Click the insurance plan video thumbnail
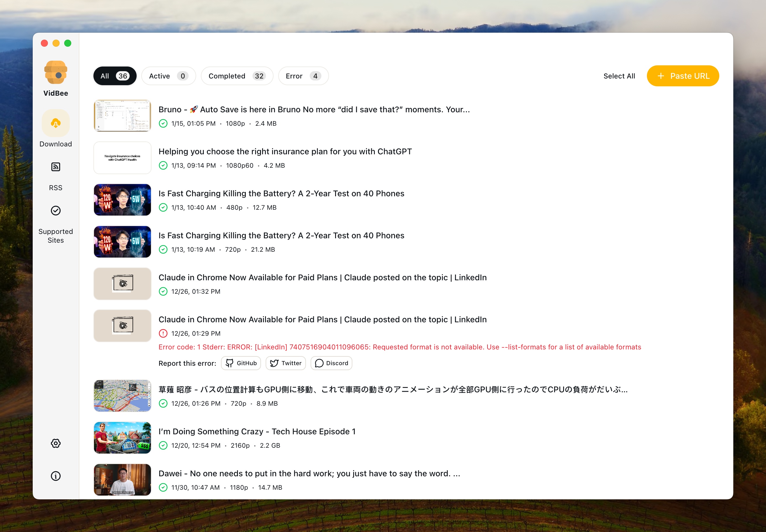 (x=122, y=158)
